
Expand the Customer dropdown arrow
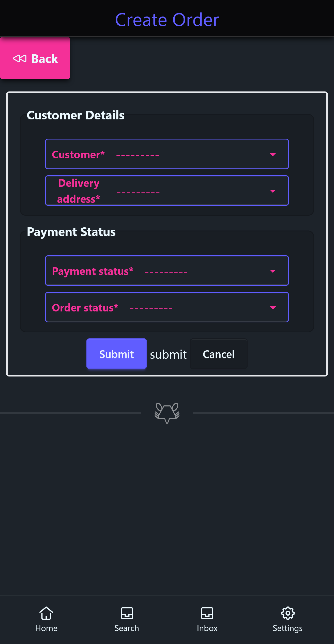(x=273, y=155)
